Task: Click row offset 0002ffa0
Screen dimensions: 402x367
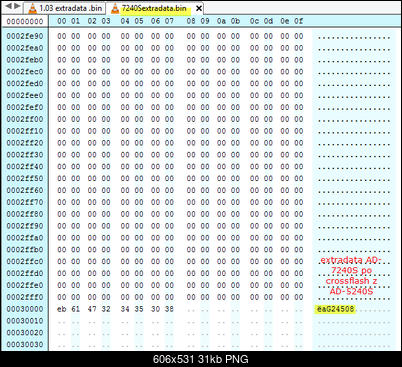Action: 25,238
